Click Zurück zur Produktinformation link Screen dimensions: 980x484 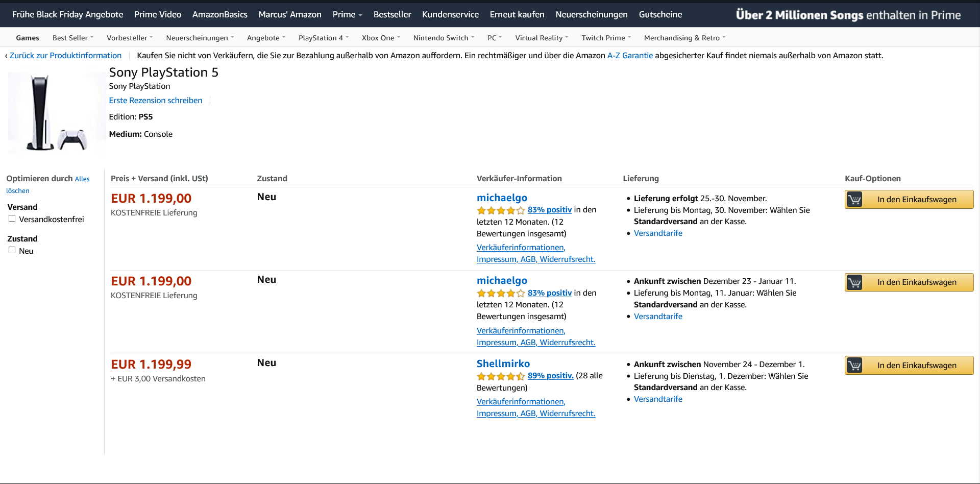pyautogui.click(x=65, y=55)
